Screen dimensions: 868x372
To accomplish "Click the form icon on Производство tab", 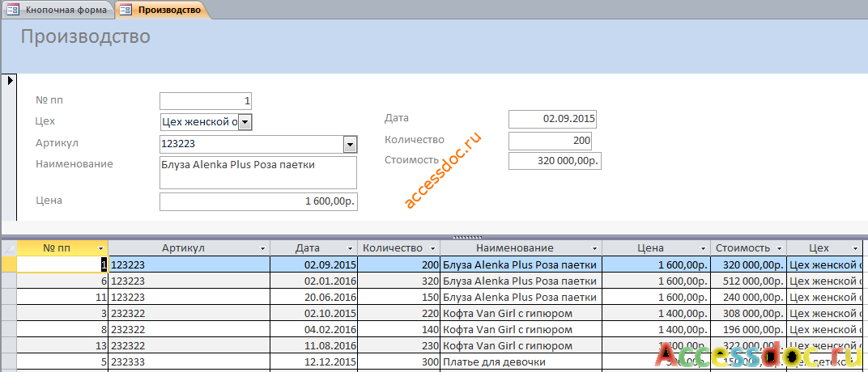I will (126, 10).
